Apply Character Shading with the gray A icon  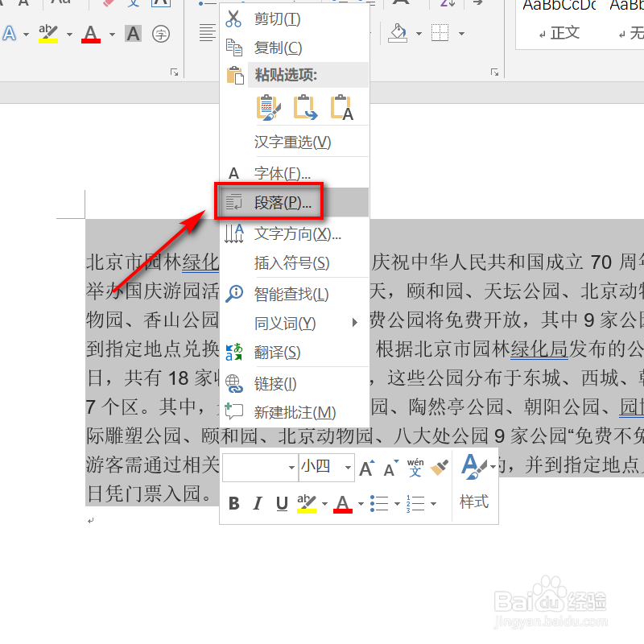(133, 33)
